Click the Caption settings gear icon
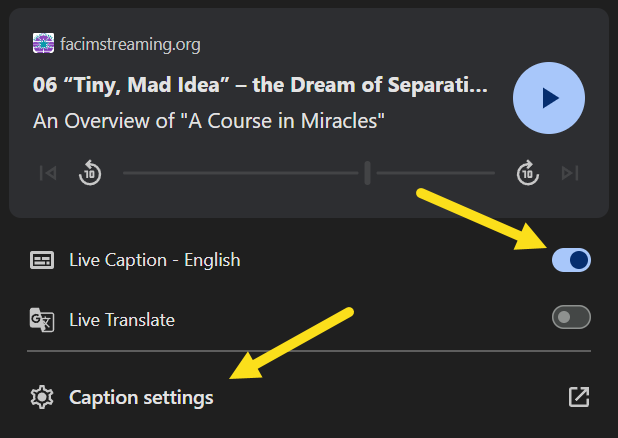The width and height of the screenshot is (618, 438). pos(42,397)
